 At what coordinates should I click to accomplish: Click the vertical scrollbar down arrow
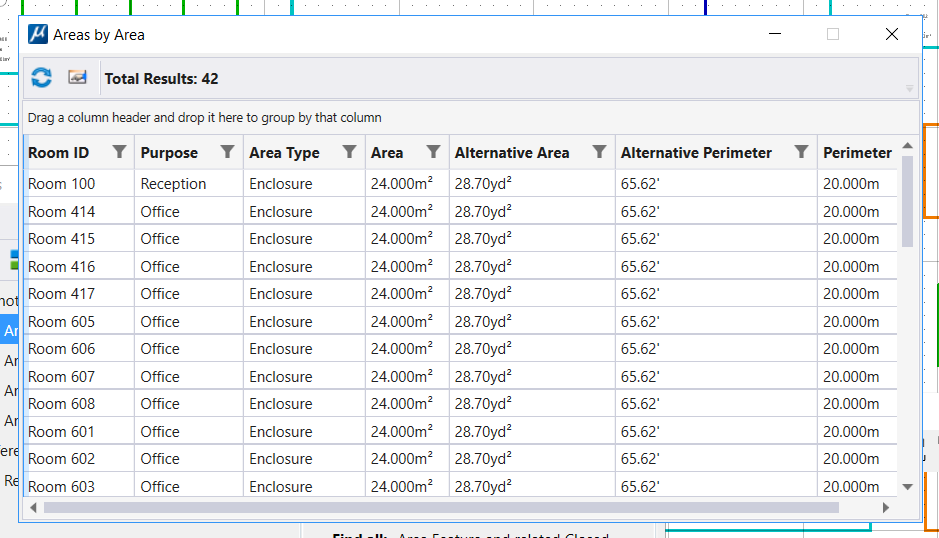(x=908, y=487)
